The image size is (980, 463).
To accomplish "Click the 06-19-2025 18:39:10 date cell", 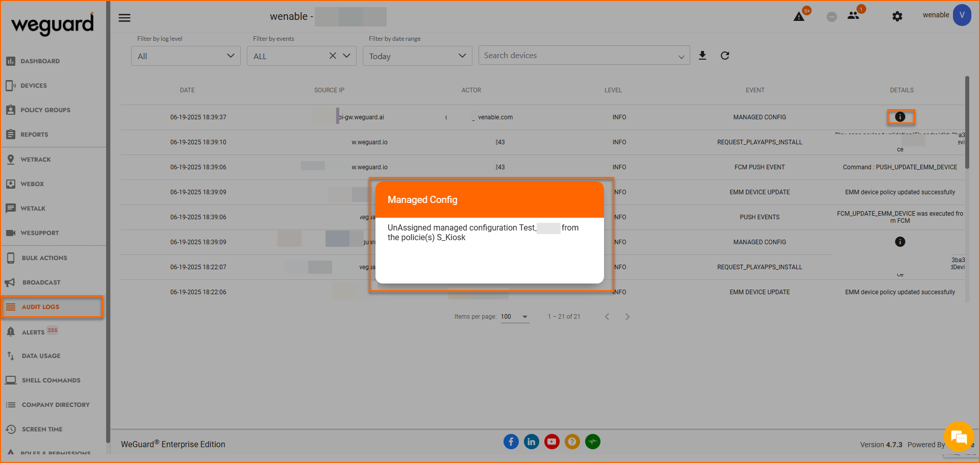I will (198, 142).
